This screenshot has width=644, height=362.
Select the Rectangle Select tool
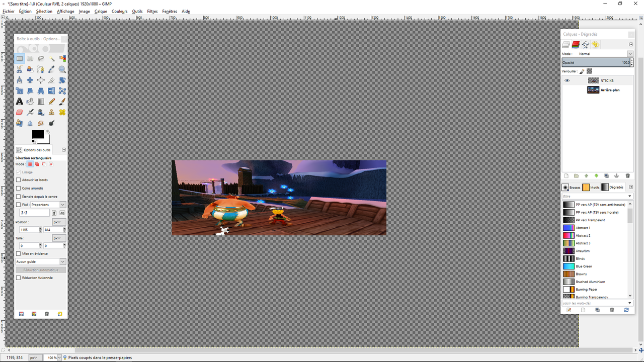(x=19, y=58)
